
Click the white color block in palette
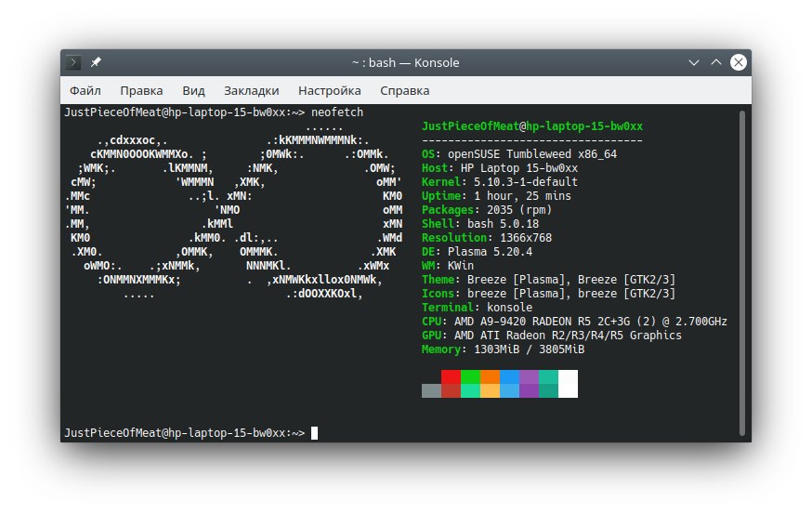[x=568, y=384]
